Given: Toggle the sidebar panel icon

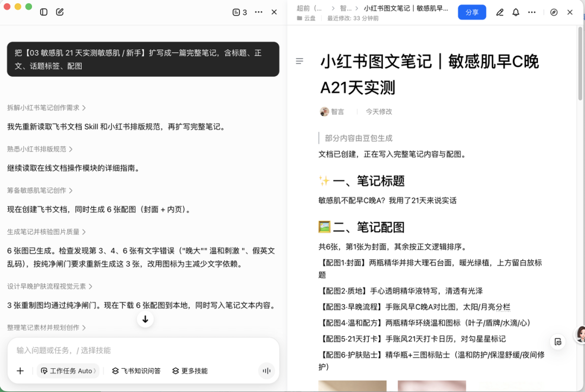Looking at the screenshot, I should pos(44,12).
